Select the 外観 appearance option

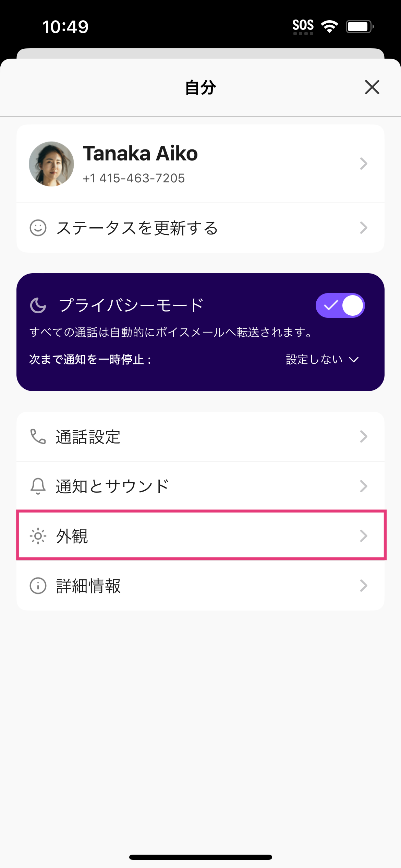(x=72, y=536)
